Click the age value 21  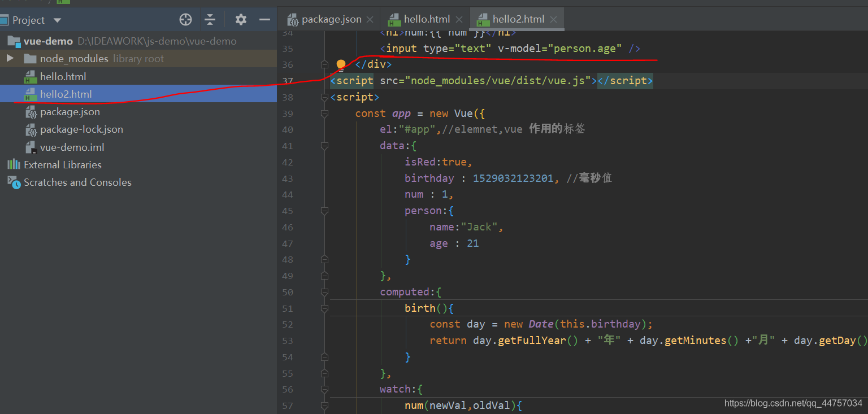tap(473, 243)
